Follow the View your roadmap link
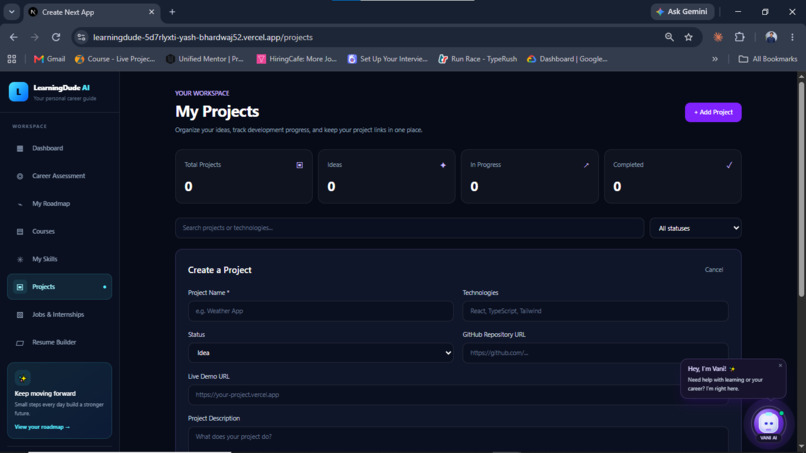 click(42, 427)
